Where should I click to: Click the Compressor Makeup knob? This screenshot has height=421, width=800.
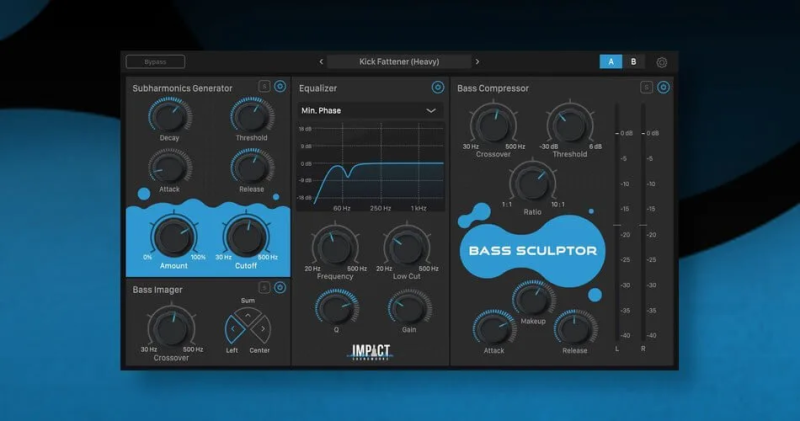click(x=533, y=298)
